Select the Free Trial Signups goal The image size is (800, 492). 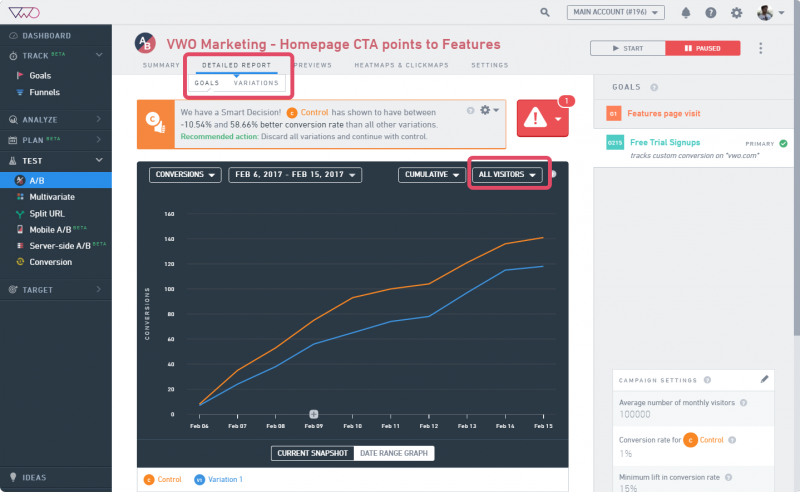pyautogui.click(x=694, y=147)
